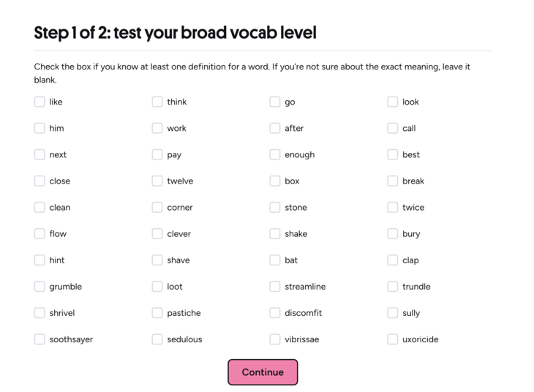The image size is (534, 392).
Task: Check the box for "like"
Action: (x=40, y=102)
